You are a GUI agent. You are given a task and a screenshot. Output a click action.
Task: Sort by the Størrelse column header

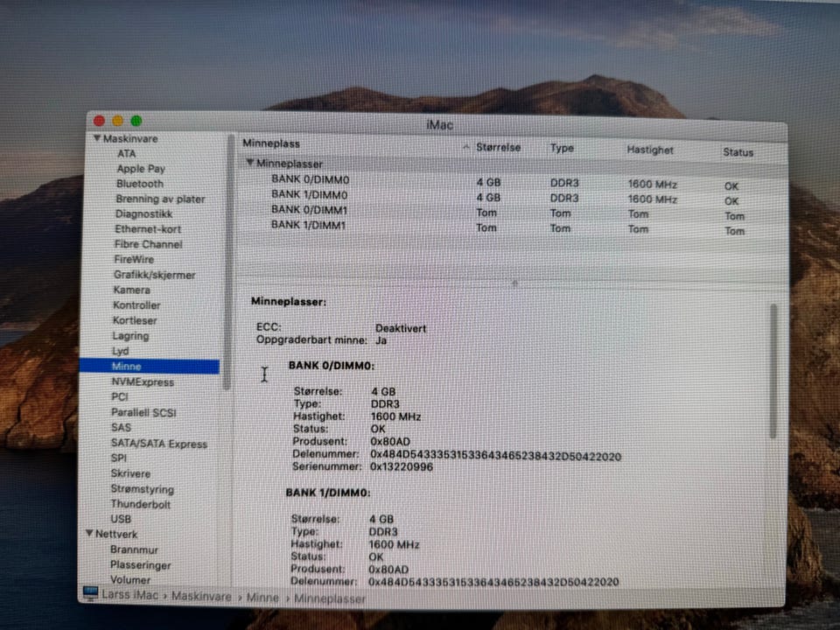(x=498, y=147)
